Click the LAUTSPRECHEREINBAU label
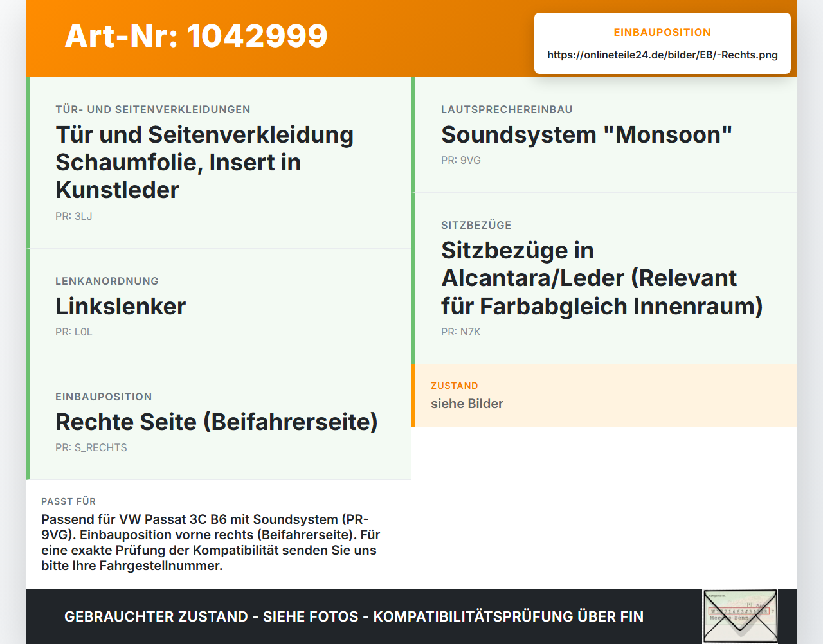The width and height of the screenshot is (823, 644). (507, 109)
